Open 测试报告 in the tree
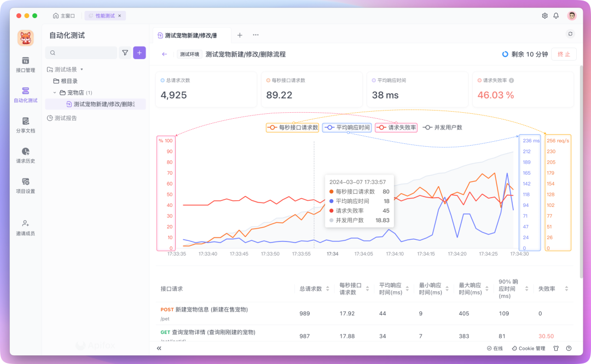The height and width of the screenshot is (364, 591). tap(62, 118)
